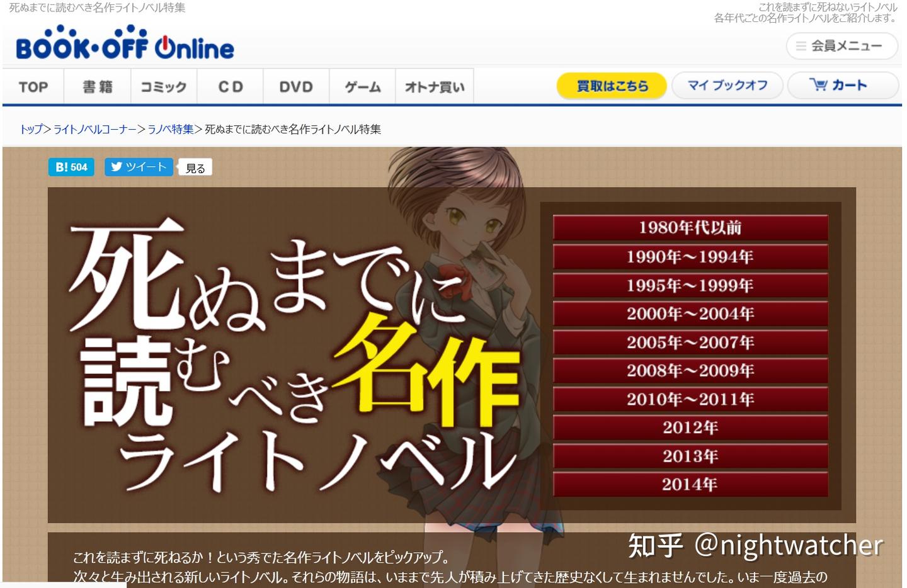Jump to 2005年～2007年 section
This screenshot has width=907, height=588.
[690, 342]
